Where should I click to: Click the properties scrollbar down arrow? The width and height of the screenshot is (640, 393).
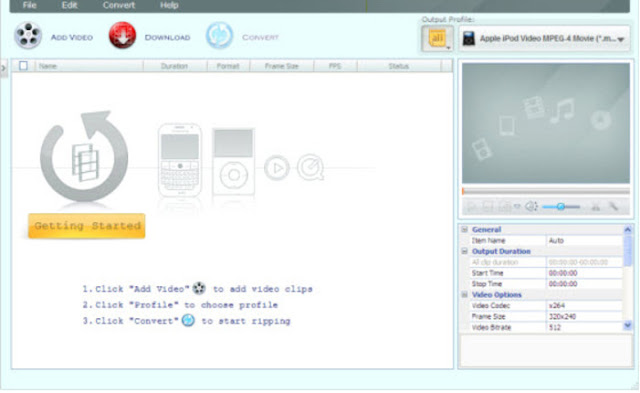click(628, 325)
